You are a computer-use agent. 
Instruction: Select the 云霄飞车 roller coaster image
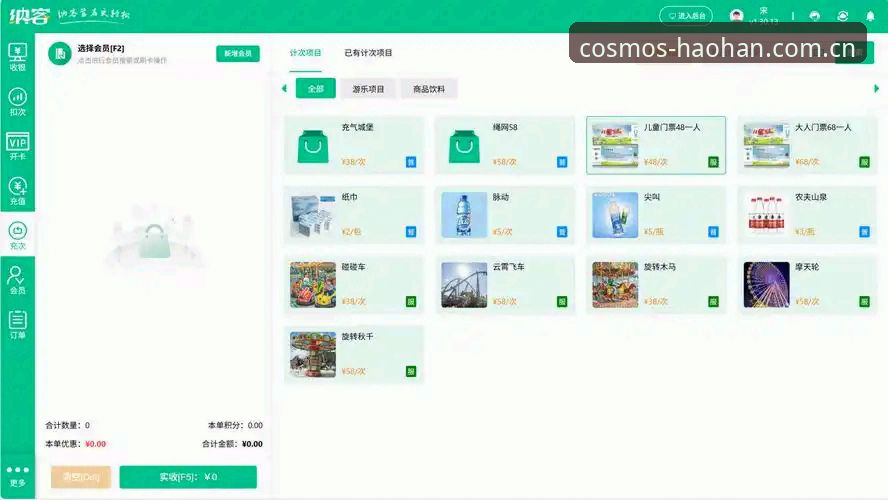point(464,285)
